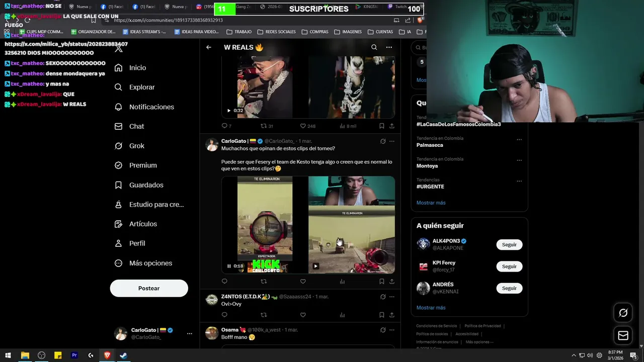
Task: Open Chat in the X sidebar
Action: [129, 126]
